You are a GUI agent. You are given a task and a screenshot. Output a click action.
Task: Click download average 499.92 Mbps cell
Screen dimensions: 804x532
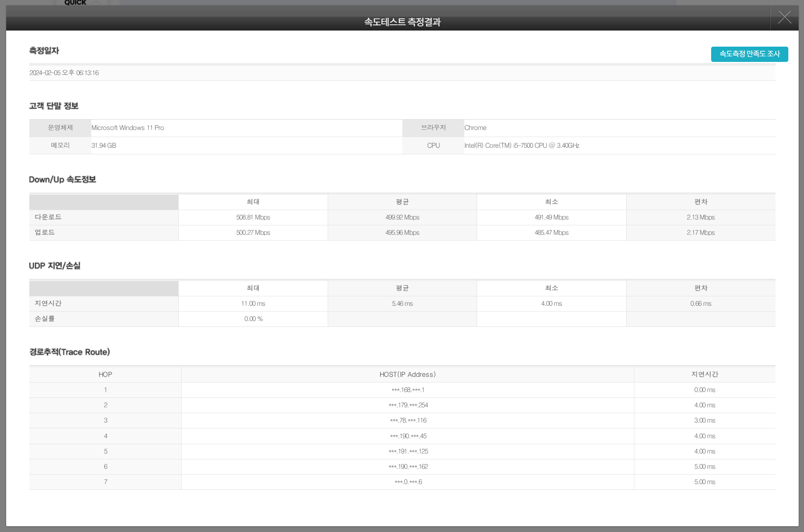[x=402, y=218]
